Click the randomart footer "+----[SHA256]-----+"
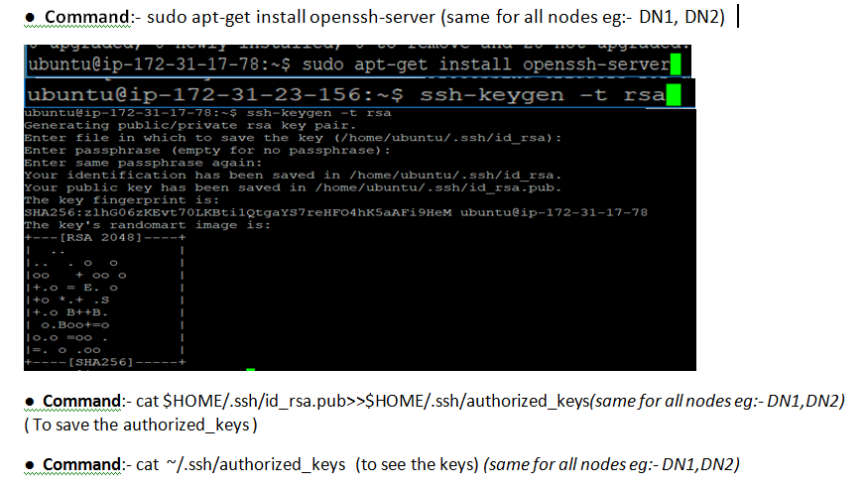 (x=104, y=362)
